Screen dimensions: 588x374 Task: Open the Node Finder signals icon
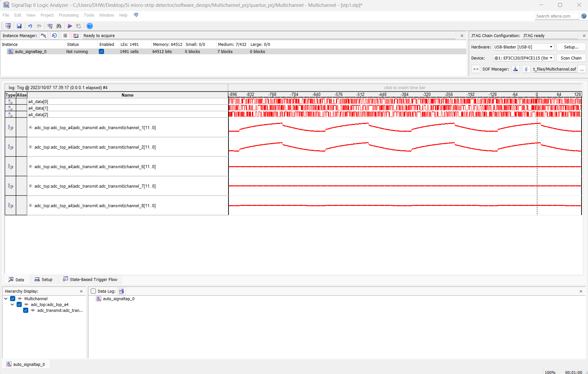50,26
